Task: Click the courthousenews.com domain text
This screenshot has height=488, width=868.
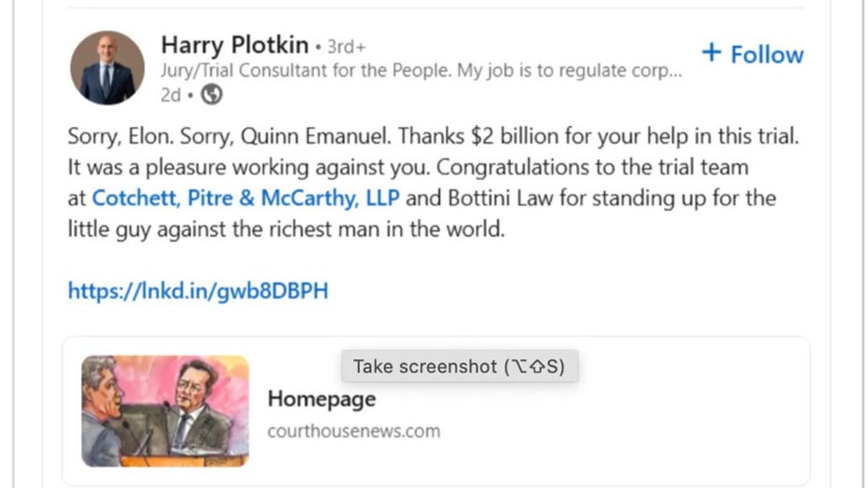Action: point(353,431)
